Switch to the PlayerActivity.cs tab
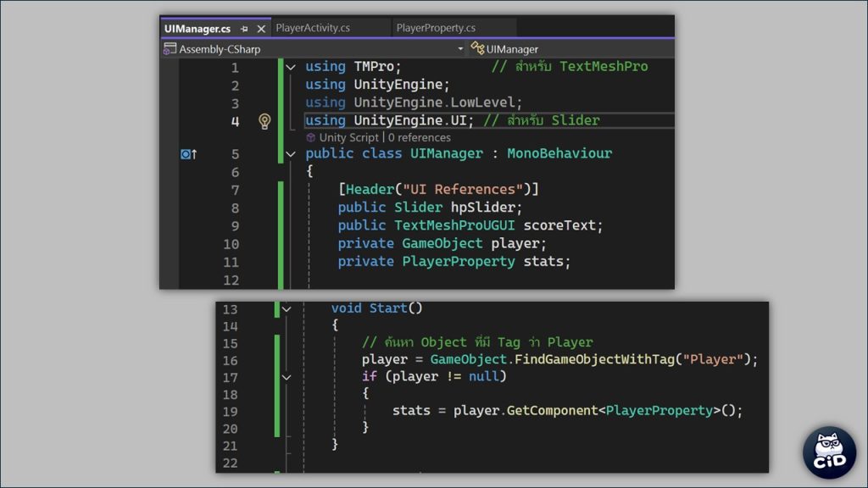 click(x=313, y=28)
